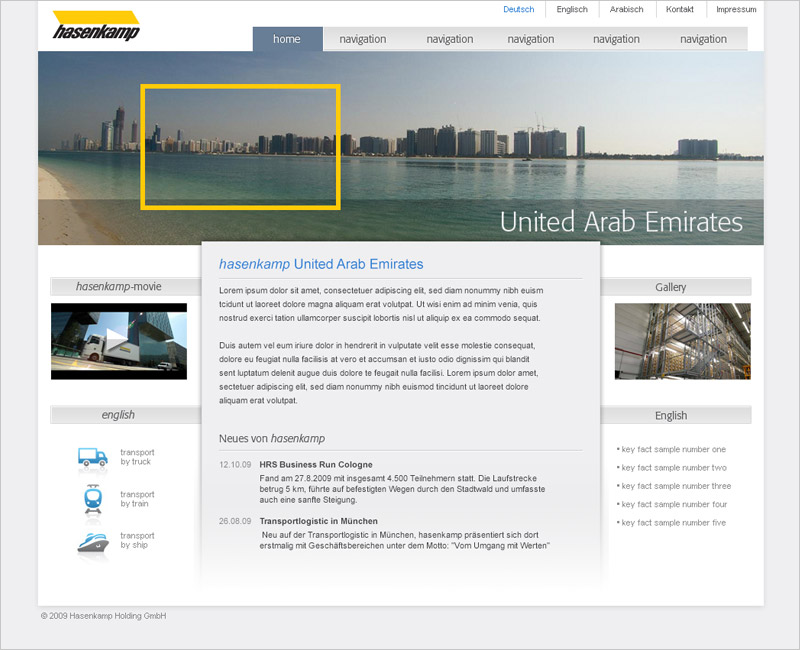Image resolution: width=800 pixels, height=650 pixels.
Task: Open HRS Business Run Cologne article
Action: (316, 465)
